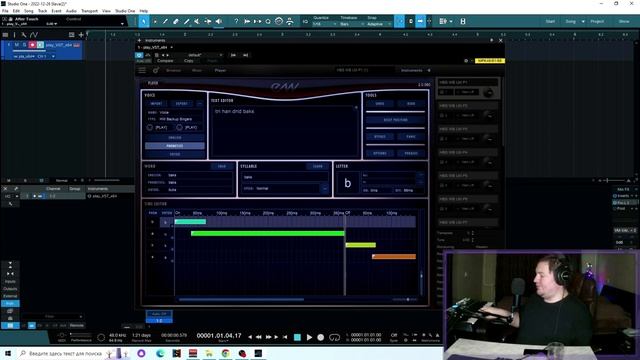Open the track list icon above the tracks
The height and width of the screenshot is (360, 640).
[x=5, y=35]
